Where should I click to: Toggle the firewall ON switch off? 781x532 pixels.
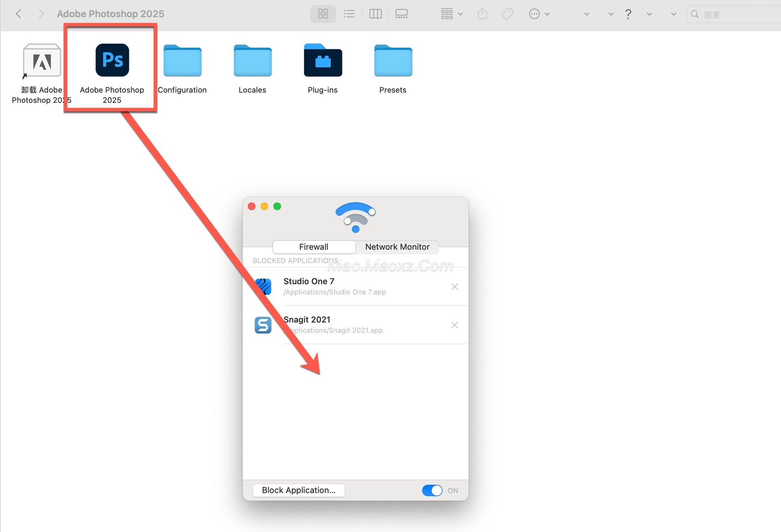(432, 490)
